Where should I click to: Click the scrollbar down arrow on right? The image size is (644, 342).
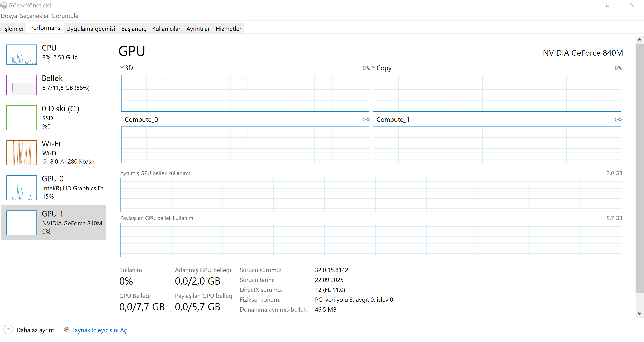click(x=640, y=313)
